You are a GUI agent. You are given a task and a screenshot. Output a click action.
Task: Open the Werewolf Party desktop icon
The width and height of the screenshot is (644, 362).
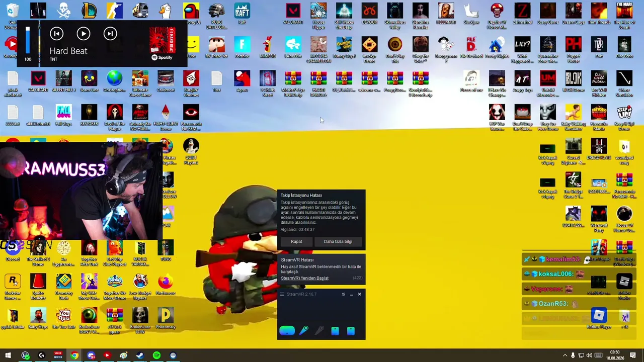click(599, 219)
